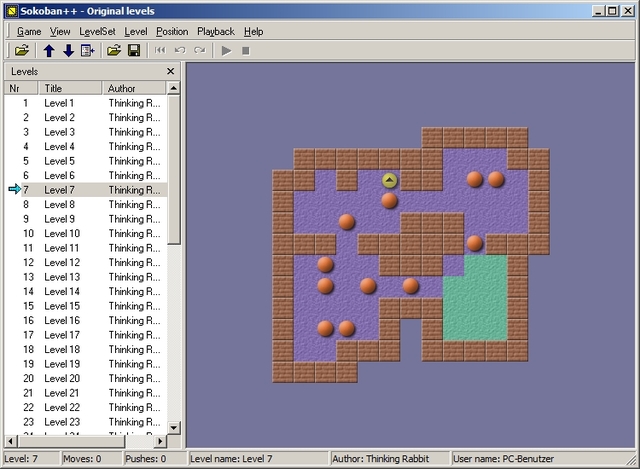Image resolution: width=640 pixels, height=469 pixels.
Task: Select Level 13 in the list
Action: tap(86, 277)
